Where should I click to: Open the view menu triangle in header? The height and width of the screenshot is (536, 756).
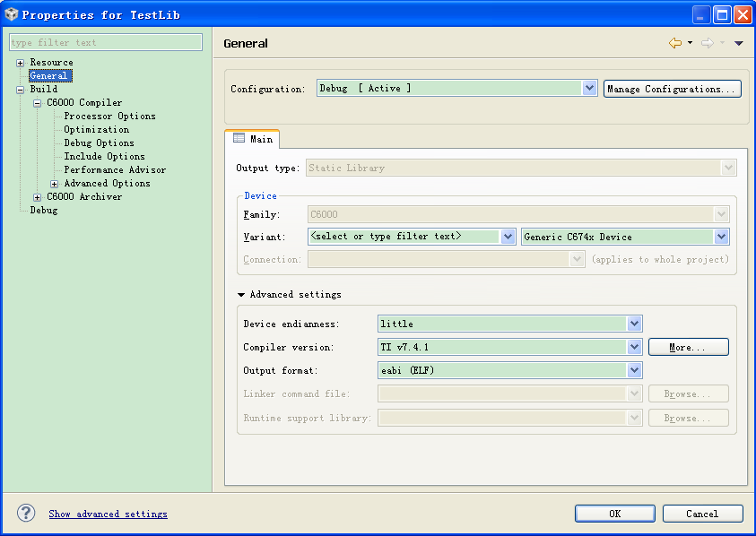739,43
